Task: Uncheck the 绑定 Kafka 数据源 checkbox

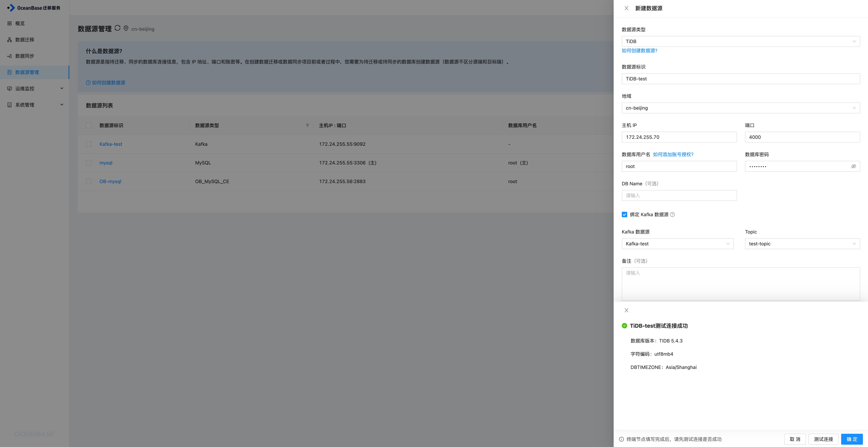Action: click(x=624, y=215)
